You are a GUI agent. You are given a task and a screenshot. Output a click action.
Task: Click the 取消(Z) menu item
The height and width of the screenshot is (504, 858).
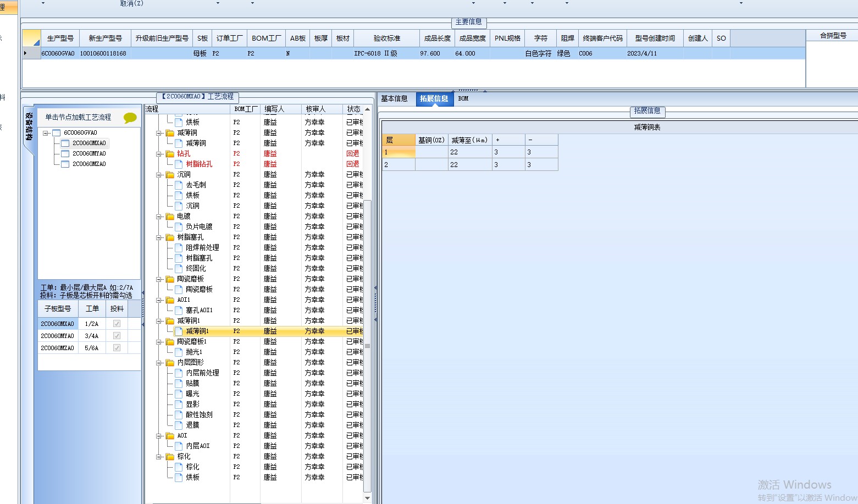(131, 3)
